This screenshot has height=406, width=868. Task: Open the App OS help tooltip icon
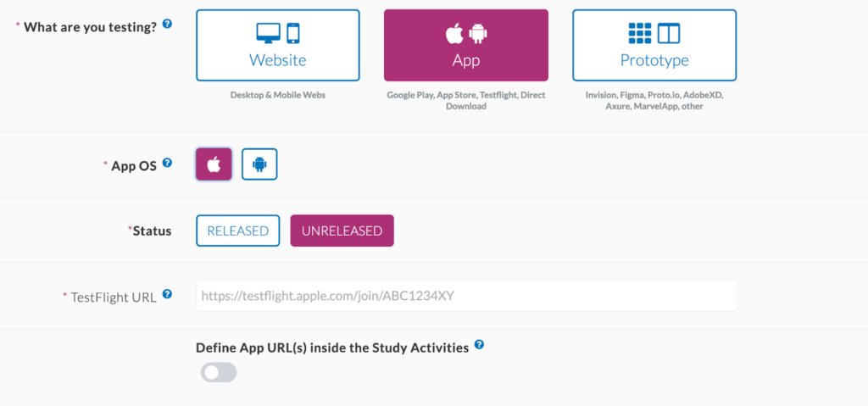tap(167, 162)
